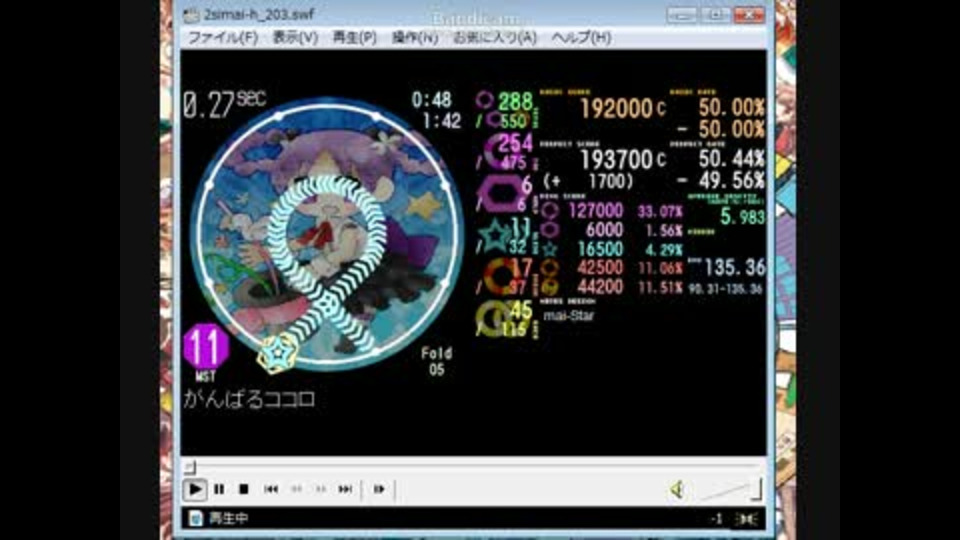Pause playback with the pause button
960x540 pixels.
click(x=219, y=489)
